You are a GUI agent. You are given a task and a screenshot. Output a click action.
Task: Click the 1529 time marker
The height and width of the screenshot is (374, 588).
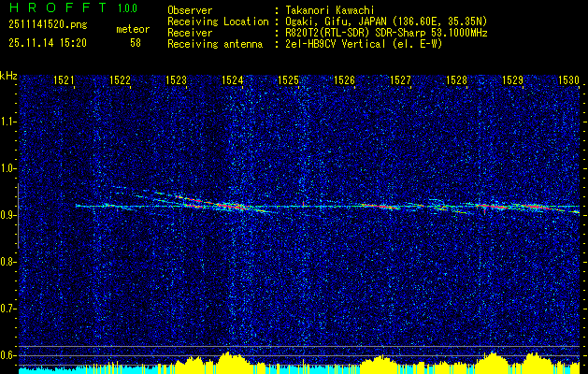click(513, 81)
